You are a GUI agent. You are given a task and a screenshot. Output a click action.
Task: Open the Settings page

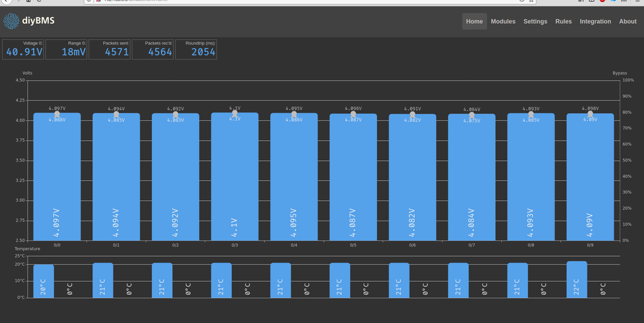[x=535, y=21]
